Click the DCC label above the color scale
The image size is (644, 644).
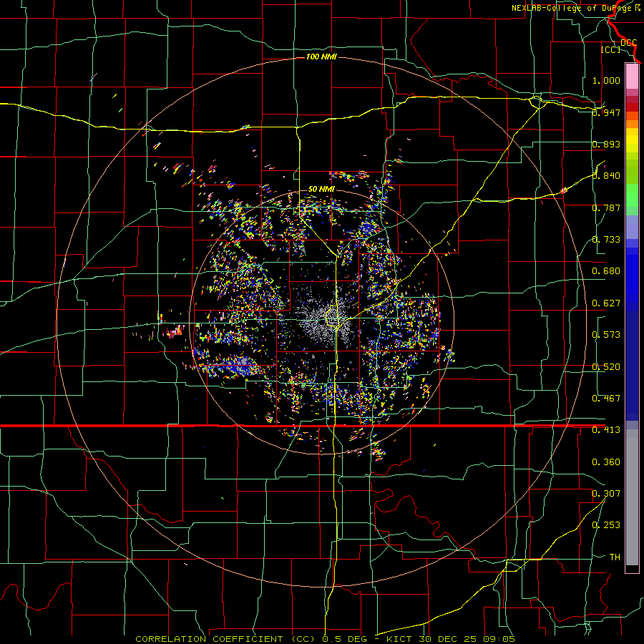pyautogui.click(x=629, y=43)
